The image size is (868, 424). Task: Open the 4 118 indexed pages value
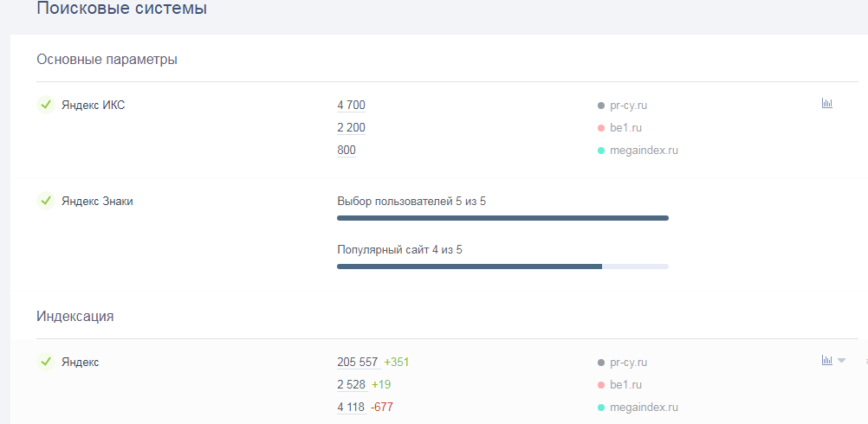point(352,408)
